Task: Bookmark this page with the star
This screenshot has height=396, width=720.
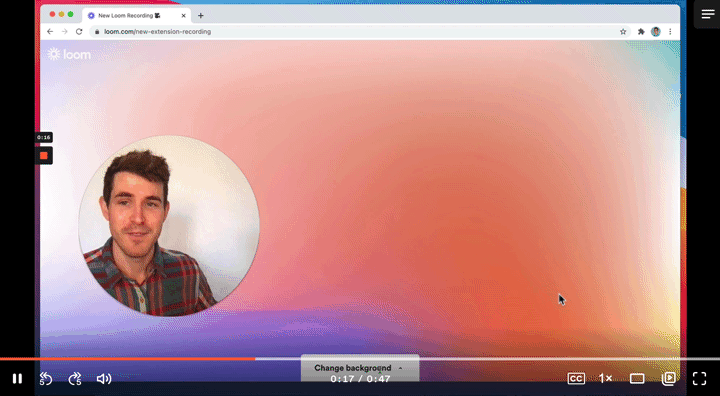Action: (x=623, y=32)
